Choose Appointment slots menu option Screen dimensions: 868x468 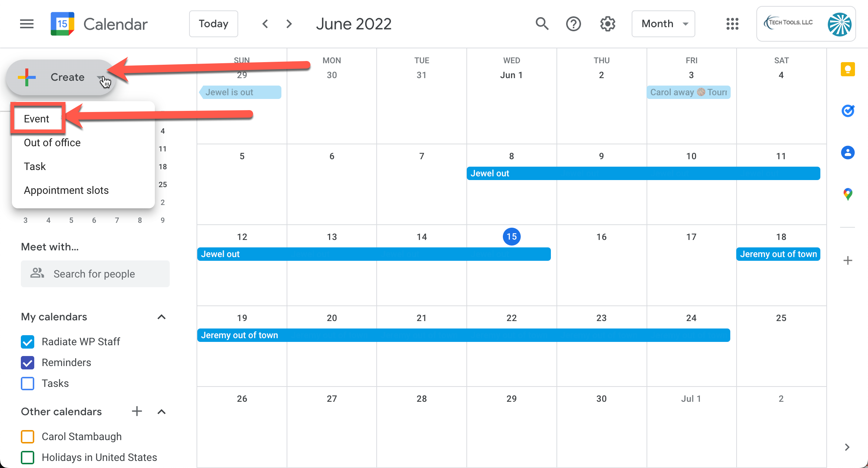66,190
